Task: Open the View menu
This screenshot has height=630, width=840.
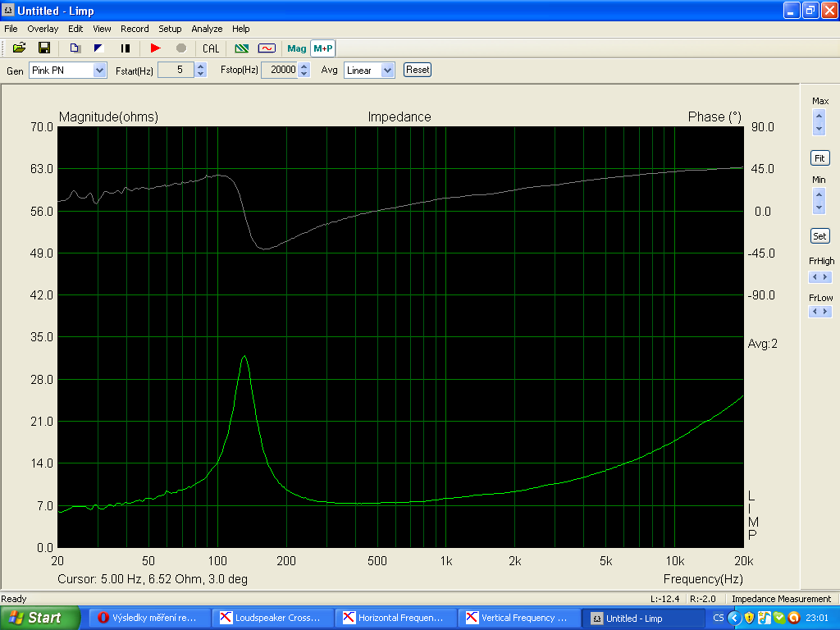Action: pyautogui.click(x=102, y=29)
